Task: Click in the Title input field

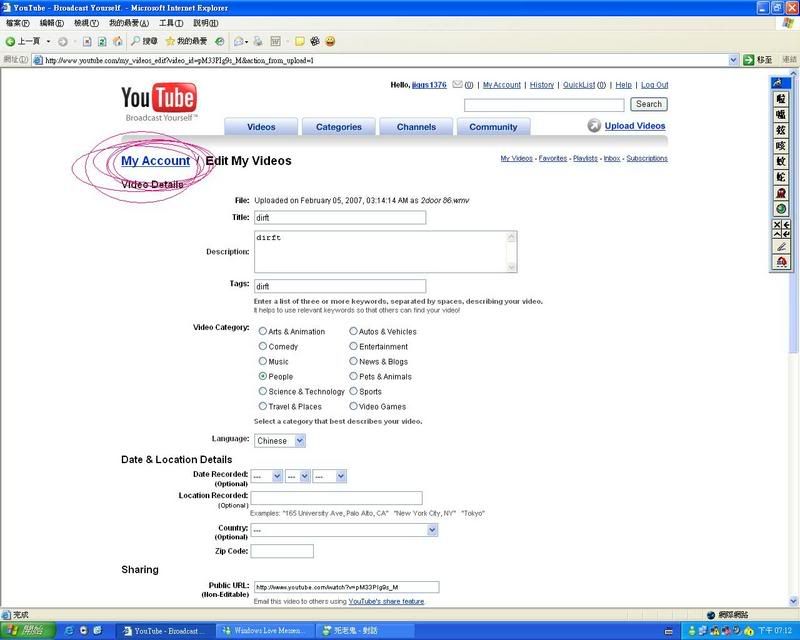Action: 340,217
